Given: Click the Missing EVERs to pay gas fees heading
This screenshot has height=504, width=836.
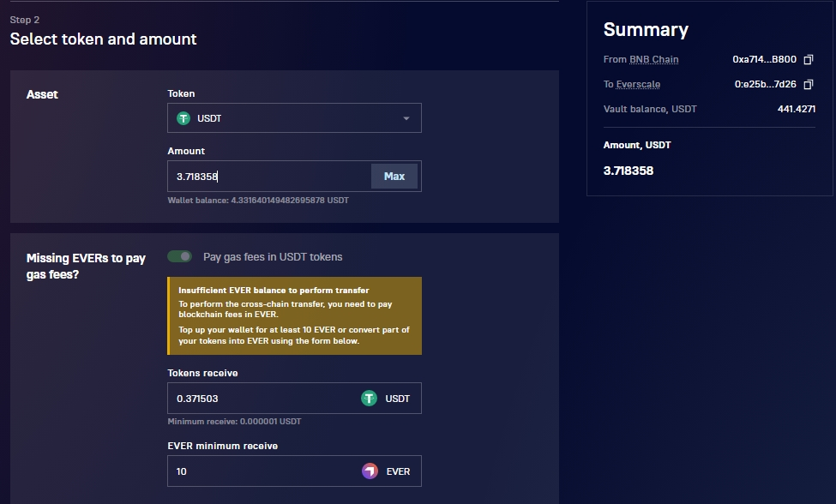Looking at the screenshot, I should pos(86,266).
